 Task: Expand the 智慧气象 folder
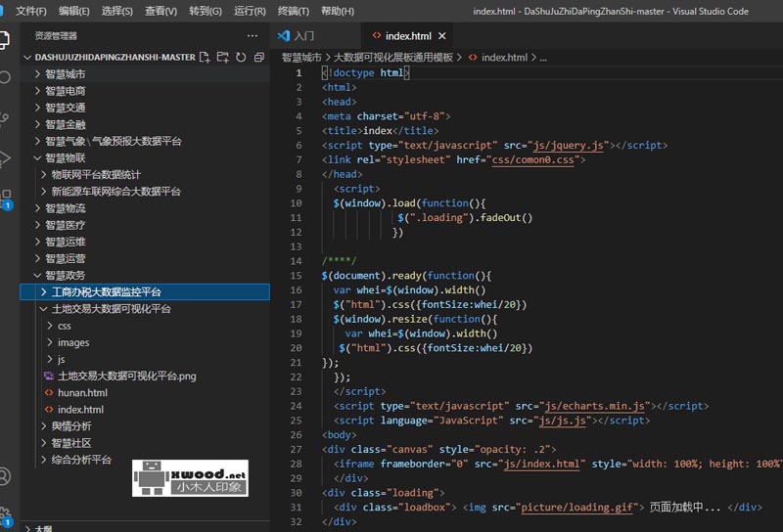(x=145, y=141)
